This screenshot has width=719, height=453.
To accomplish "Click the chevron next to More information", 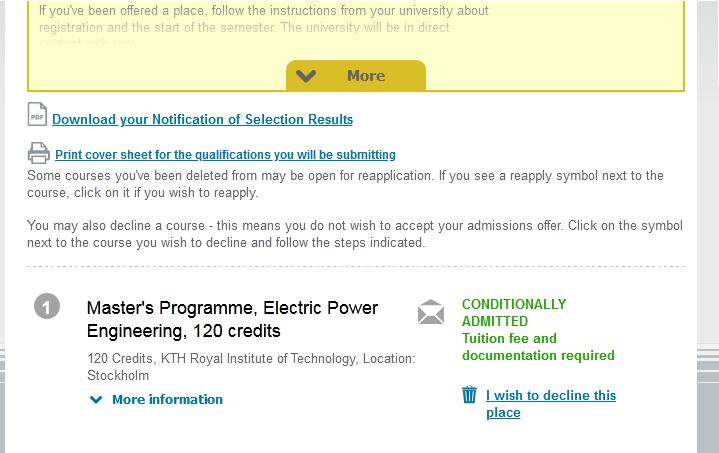I will point(96,400).
